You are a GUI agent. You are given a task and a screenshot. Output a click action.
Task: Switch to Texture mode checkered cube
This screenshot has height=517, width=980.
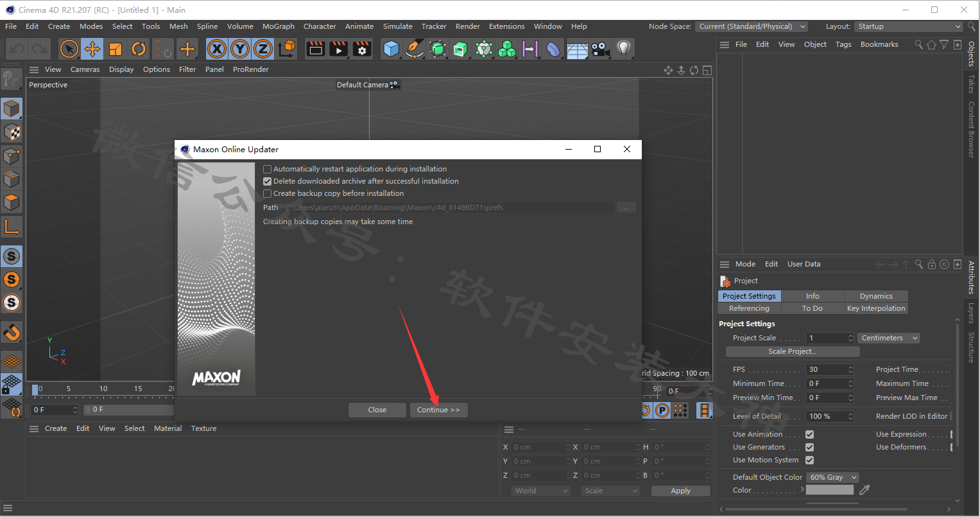(12, 132)
